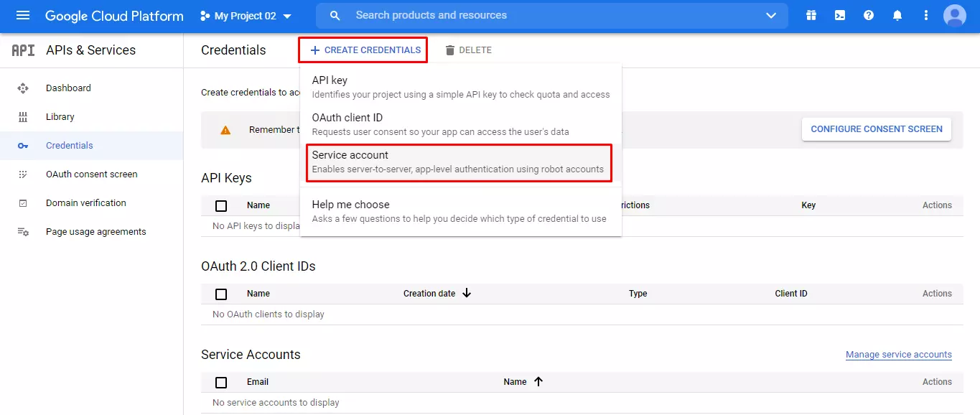Click the API logo in sidebar header
The image size is (980, 415).
tap(23, 50)
